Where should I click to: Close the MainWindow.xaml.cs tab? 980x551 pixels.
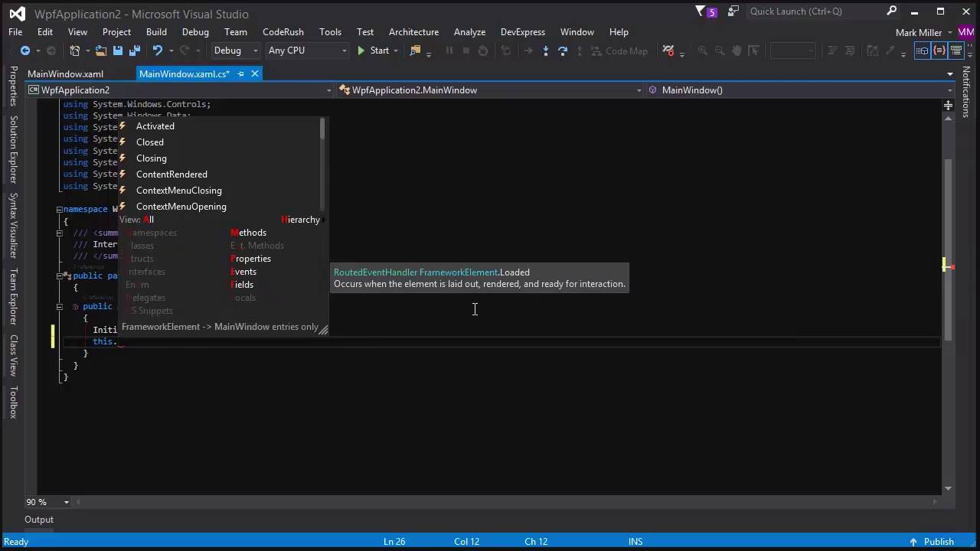click(x=255, y=73)
